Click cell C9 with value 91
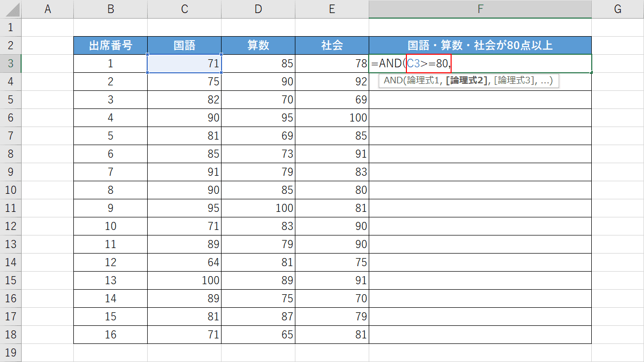Image resolution: width=644 pixels, height=362 pixels. (184, 172)
